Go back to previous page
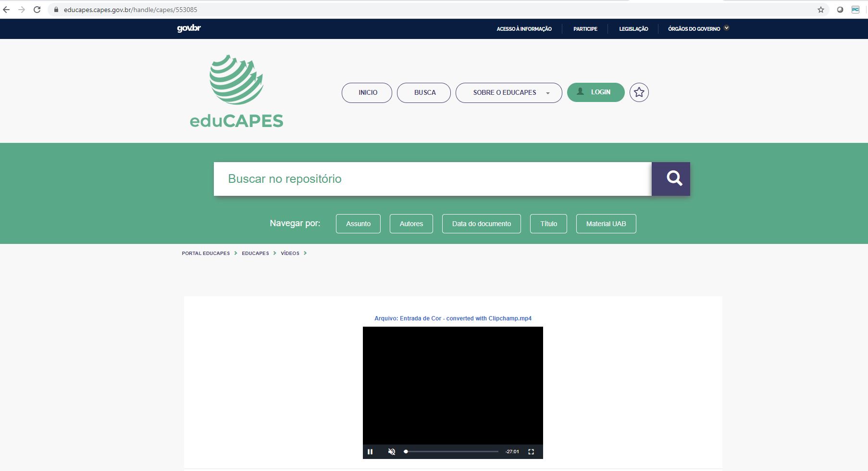The width and height of the screenshot is (868, 471). click(7, 10)
